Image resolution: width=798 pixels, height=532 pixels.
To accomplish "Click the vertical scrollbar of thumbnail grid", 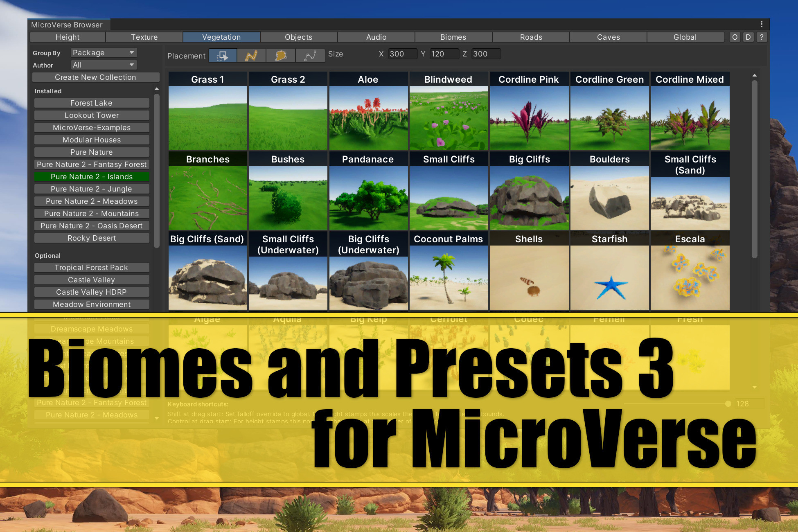I will [754, 169].
